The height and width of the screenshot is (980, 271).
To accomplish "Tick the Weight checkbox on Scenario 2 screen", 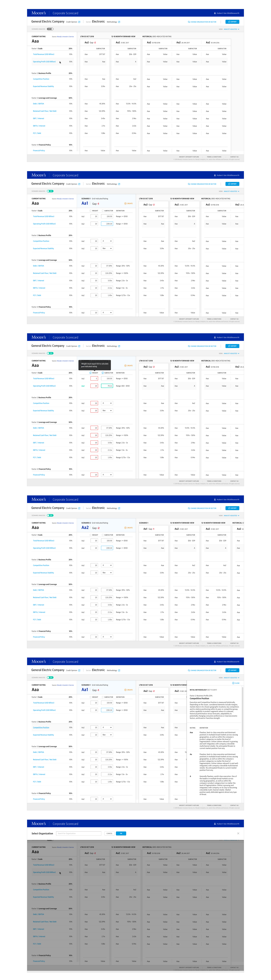I will (x=91, y=535).
